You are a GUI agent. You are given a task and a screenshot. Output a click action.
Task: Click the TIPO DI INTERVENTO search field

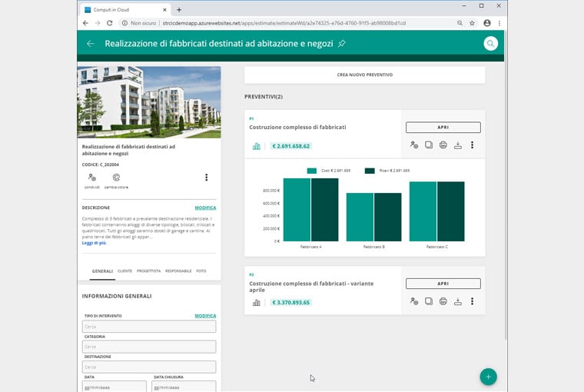point(149,327)
